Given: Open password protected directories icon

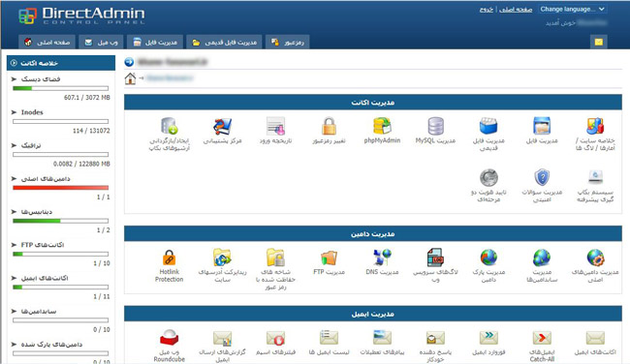Looking at the screenshot, I should (x=275, y=258).
